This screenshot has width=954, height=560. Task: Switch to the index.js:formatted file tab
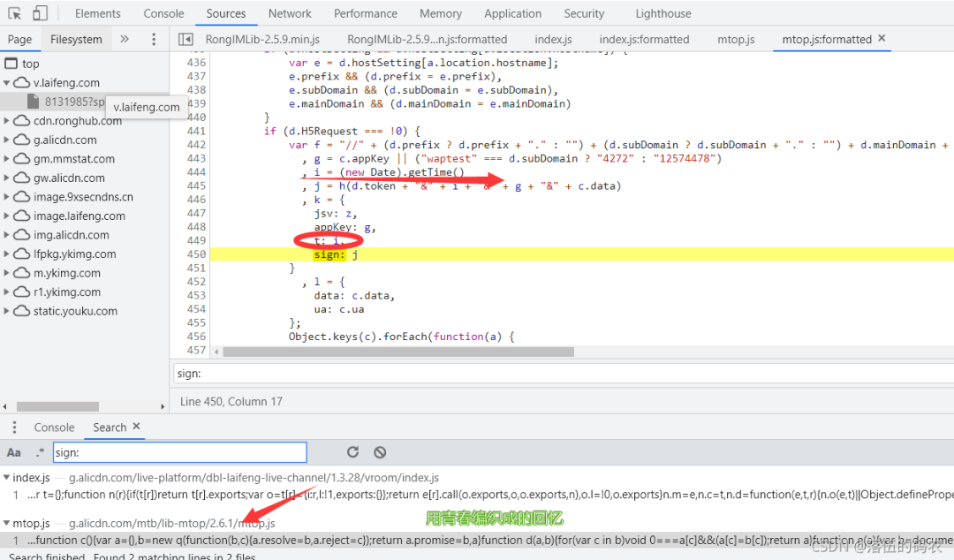point(644,40)
